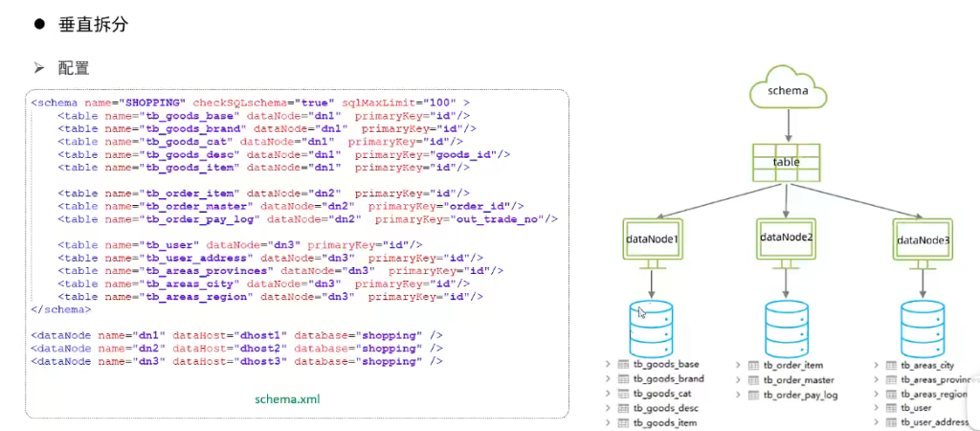This screenshot has width=980, height=431.
Task: Click the schema cloud icon
Action: pyautogui.click(x=787, y=90)
